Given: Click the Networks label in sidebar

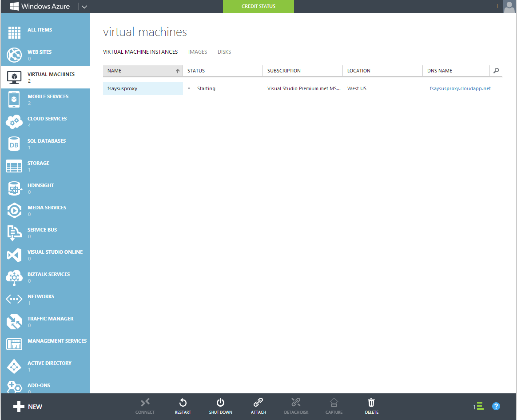Looking at the screenshot, I should coord(41,296).
